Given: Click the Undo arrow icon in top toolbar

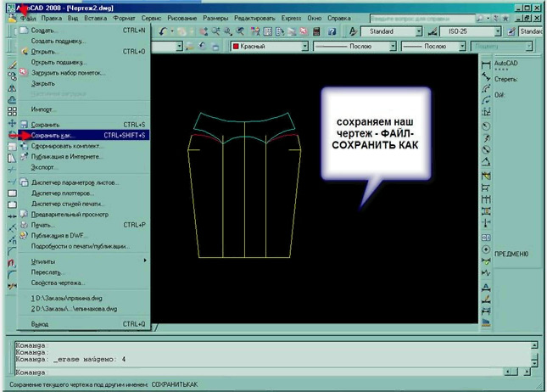Looking at the screenshot, I should [x=162, y=31].
